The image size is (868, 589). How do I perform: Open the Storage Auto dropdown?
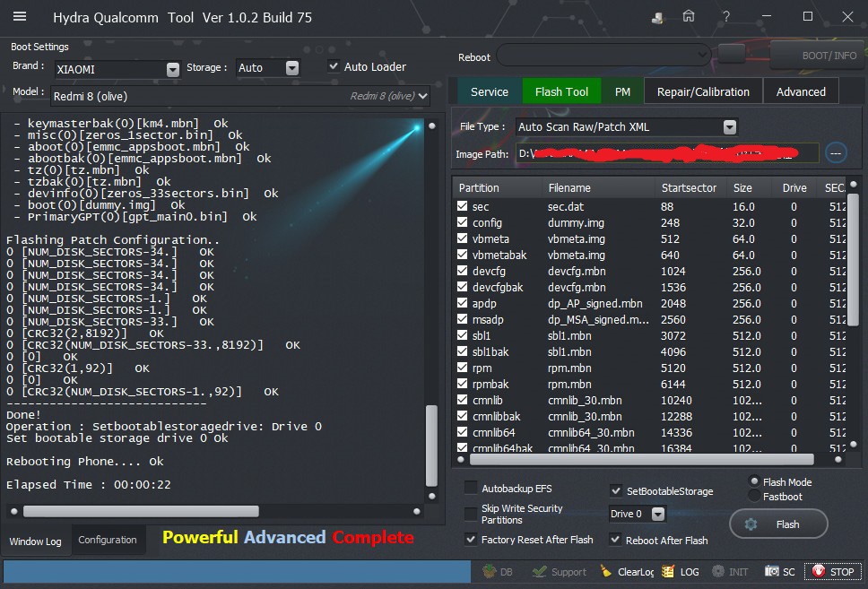click(x=292, y=67)
